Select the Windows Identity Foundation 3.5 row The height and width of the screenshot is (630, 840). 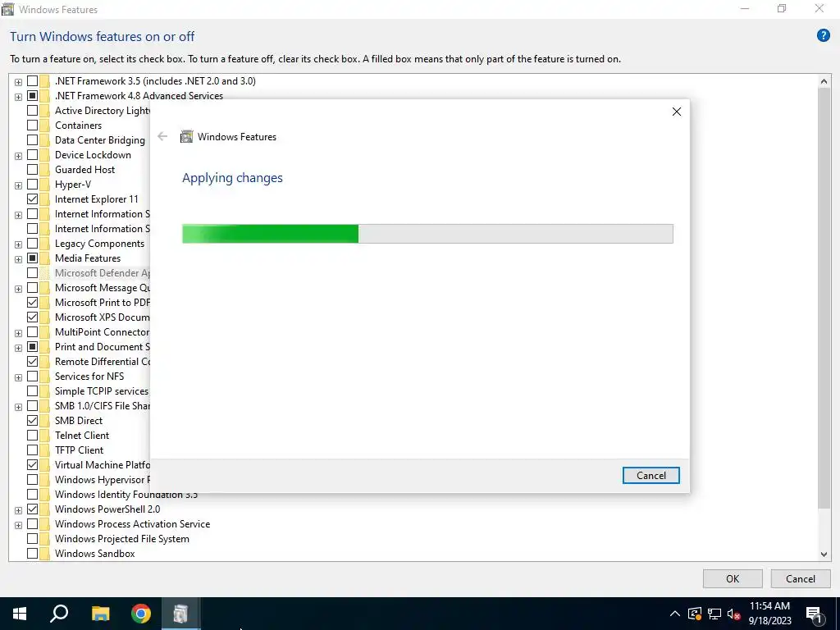point(126,495)
